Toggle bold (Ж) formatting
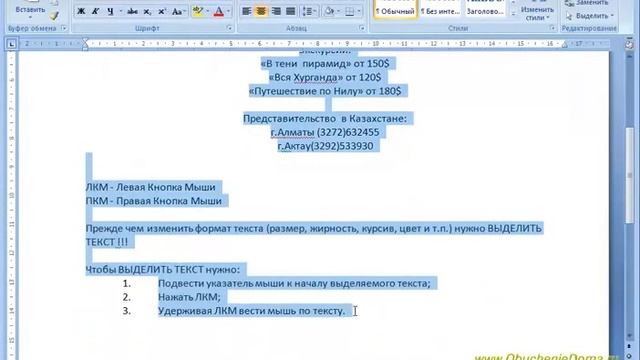This screenshot has height=360, width=640. [x=81, y=11]
